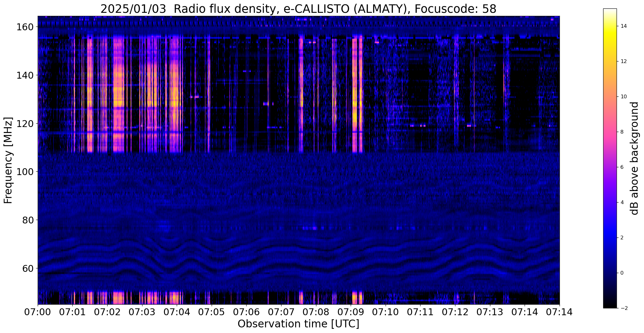Click the colorbar tick label 12

pos(624,61)
